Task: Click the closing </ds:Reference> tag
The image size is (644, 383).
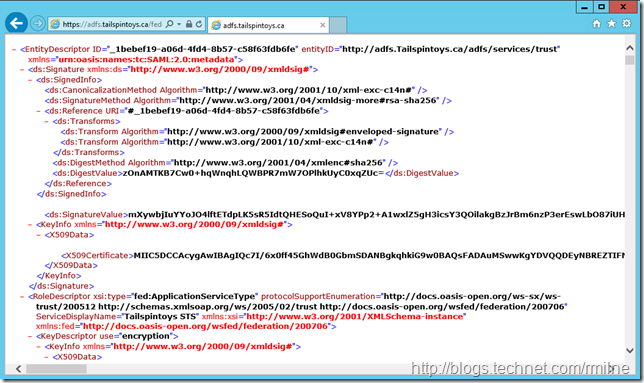Action: (78, 183)
